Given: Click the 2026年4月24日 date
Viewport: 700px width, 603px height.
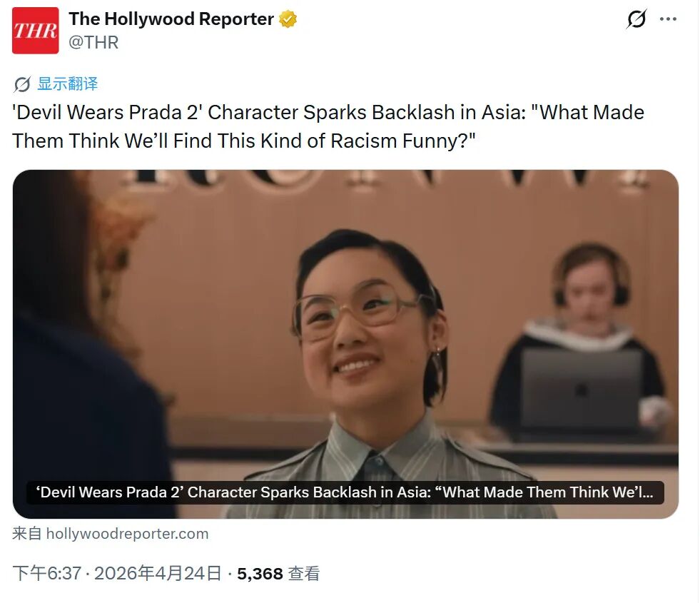Looking at the screenshot, I should (158, 574).
